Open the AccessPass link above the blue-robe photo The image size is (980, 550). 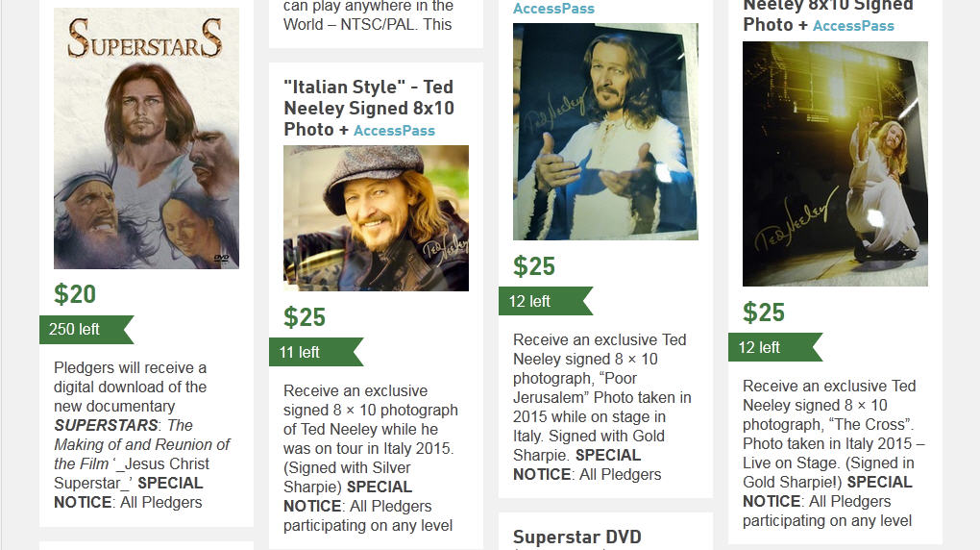553,9
